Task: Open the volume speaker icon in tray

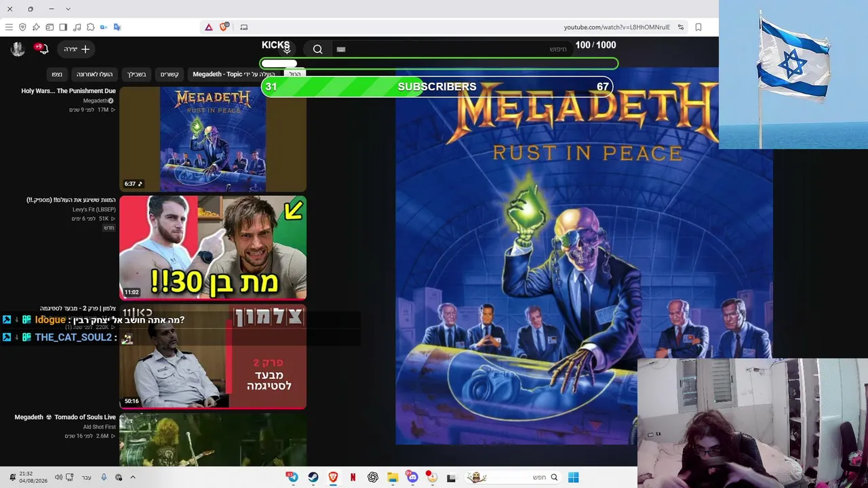Action: [x=58, y=477]
